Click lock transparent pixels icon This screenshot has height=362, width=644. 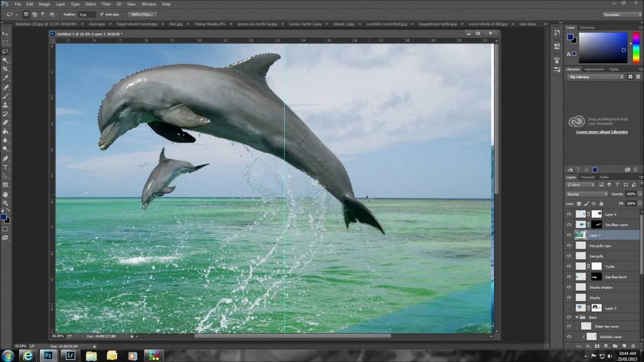pyautogui.click(x=579, y=204)
